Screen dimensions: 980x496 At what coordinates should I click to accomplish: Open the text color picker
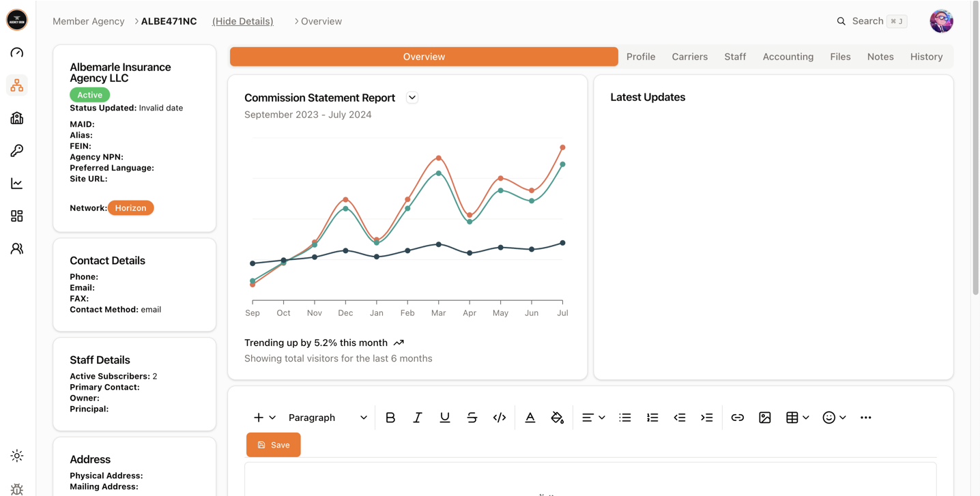click(530, 418)
